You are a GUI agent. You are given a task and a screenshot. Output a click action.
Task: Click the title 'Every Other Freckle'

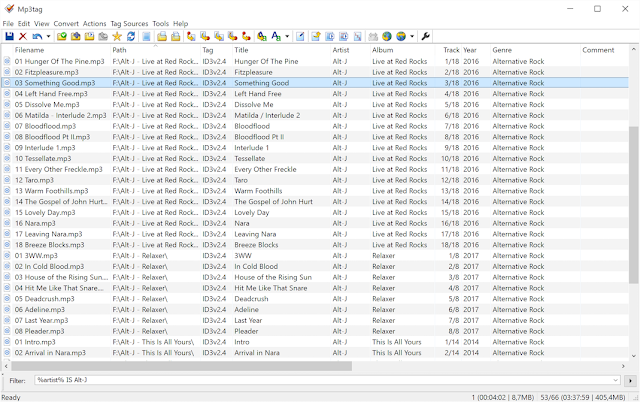coord(265,169)
